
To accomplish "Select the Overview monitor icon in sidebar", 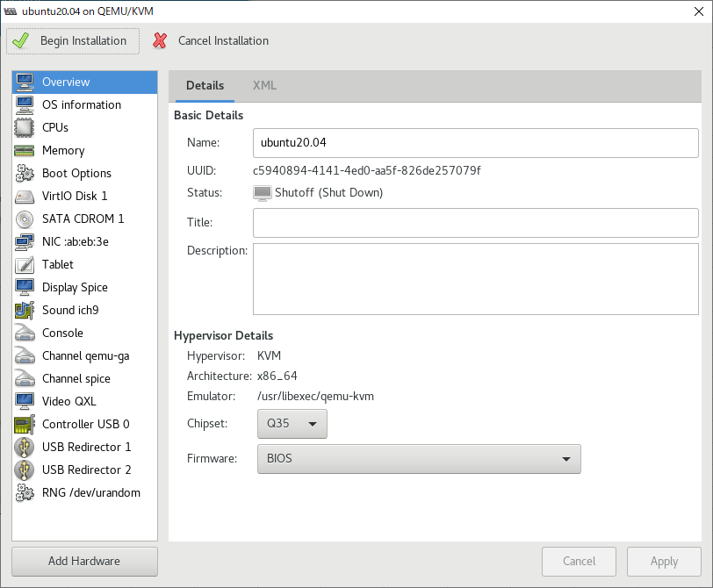I will [x=25, y=82].
